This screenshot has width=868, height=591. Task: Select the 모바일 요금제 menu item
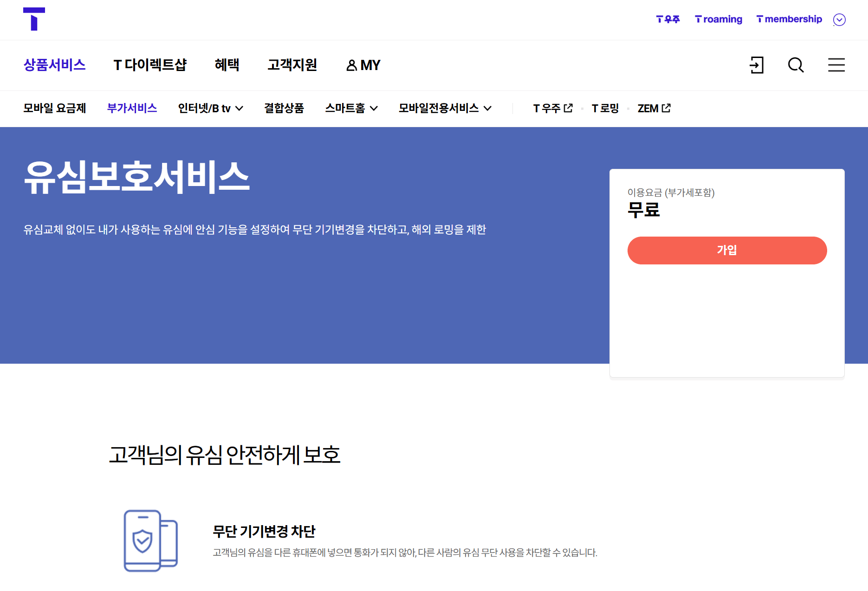tap(55, 108)
